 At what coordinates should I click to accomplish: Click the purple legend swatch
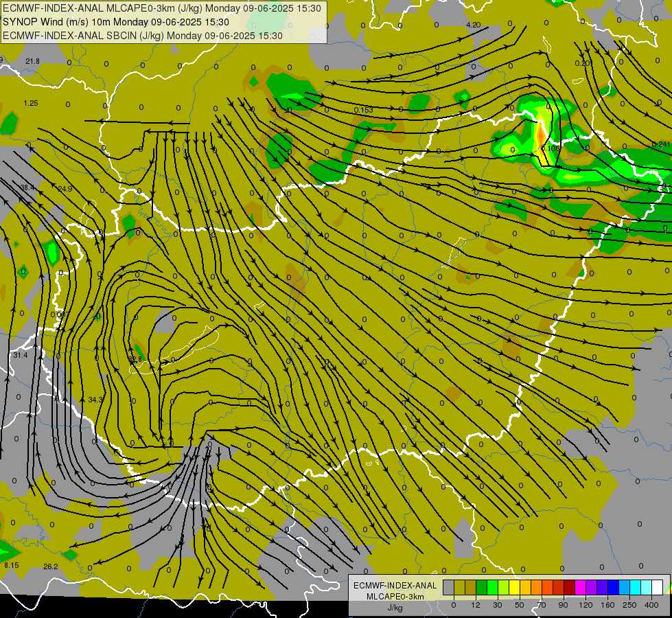[x=592, y=587]
